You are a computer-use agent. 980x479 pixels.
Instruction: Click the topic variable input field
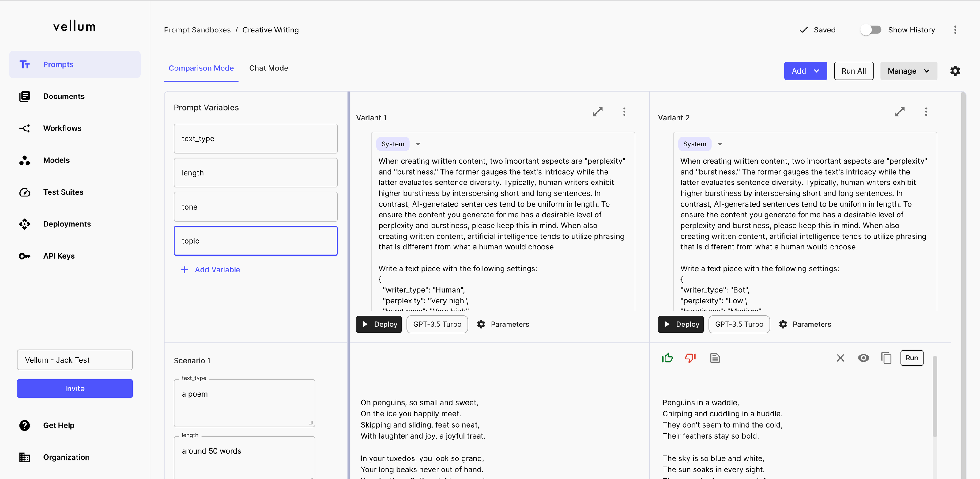click(256, 241)
